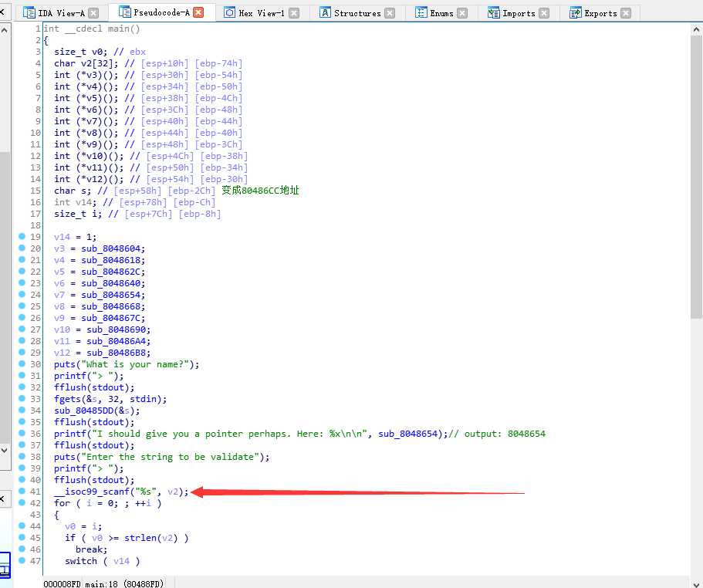Click "break;" on line 46
The width and height of the screenshot is (703, 588).
[92, 549]
